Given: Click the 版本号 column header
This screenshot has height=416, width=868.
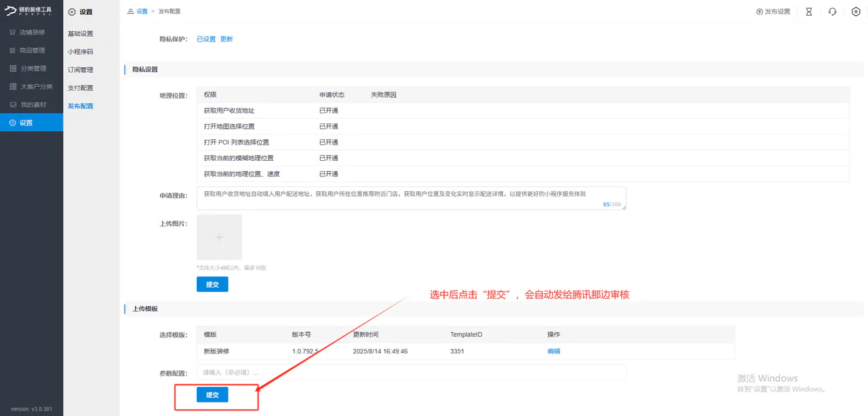Looking at the screenshot, I should (x=302, y=335).
